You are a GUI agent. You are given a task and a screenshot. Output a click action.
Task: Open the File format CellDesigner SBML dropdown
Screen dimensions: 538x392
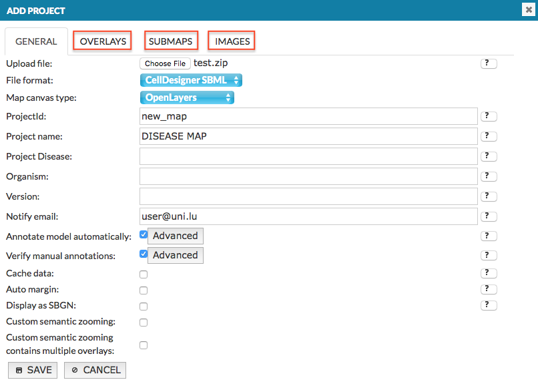[191, 80]
